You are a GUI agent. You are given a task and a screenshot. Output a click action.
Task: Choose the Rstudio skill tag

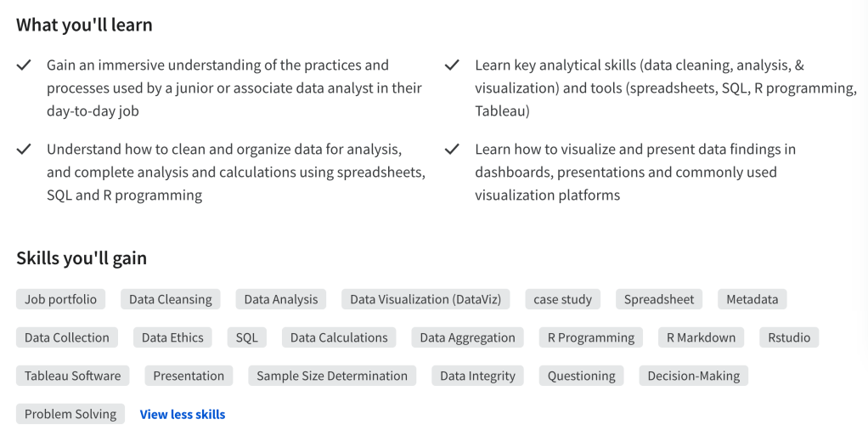pyautogui.click(x=789, y=337)
